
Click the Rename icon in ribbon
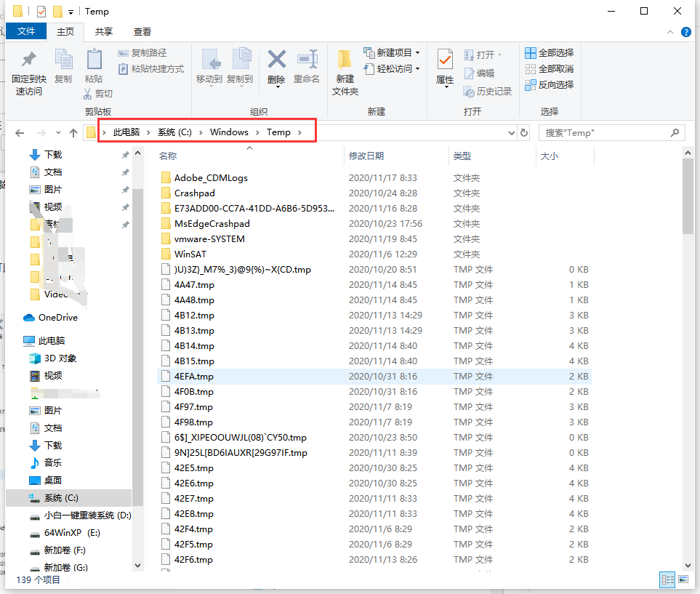307,60
